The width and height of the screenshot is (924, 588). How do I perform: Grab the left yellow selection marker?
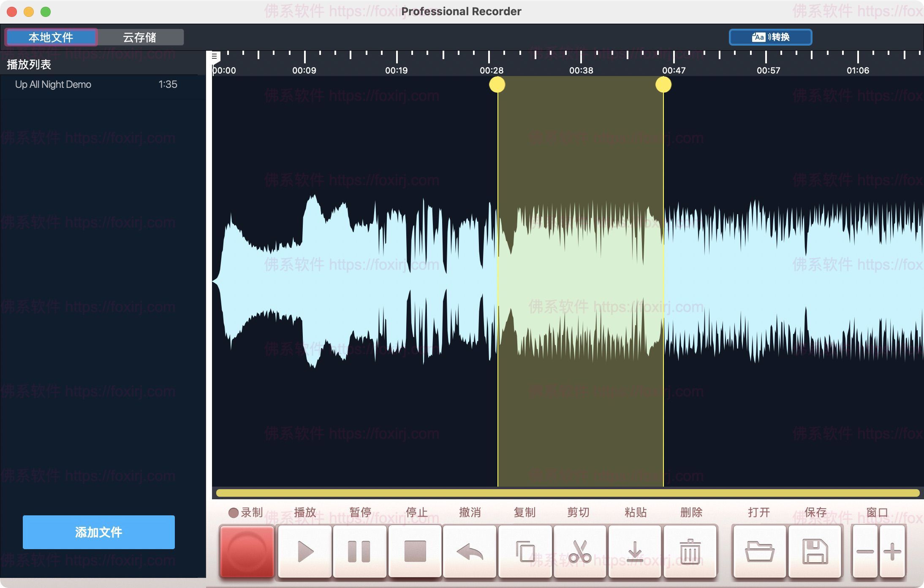(x=497, y=85)
